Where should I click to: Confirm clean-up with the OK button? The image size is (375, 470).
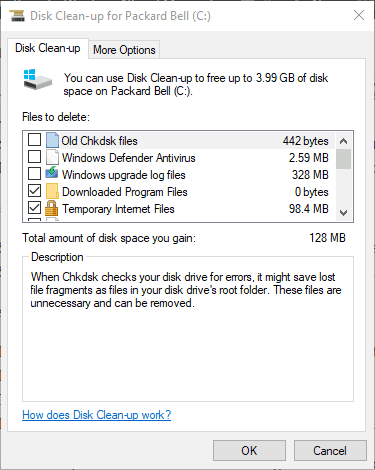click(249, 451)
